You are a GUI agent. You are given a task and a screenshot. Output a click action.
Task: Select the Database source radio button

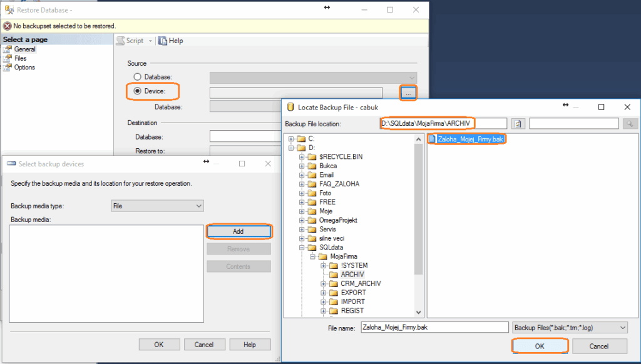[137, 77]
